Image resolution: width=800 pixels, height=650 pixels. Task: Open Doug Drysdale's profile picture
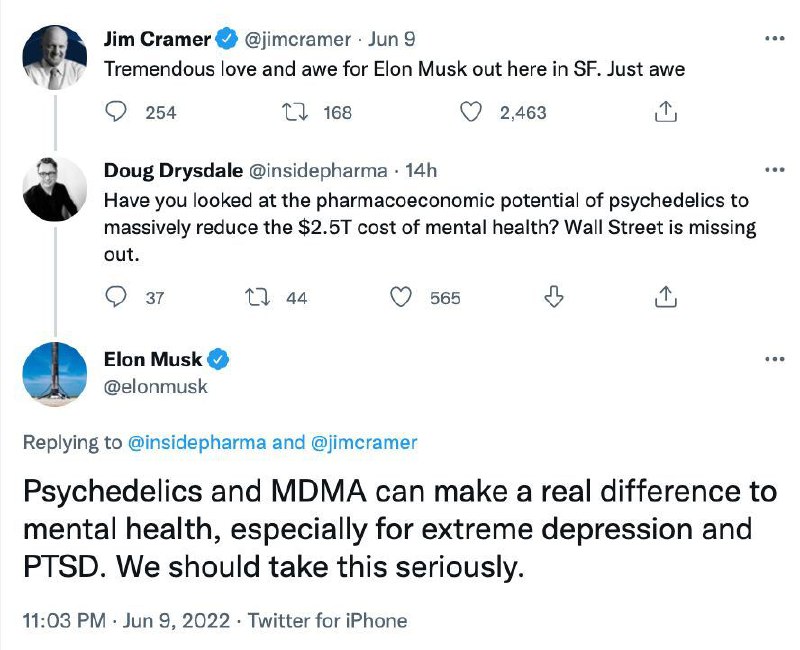pos(55,189)
